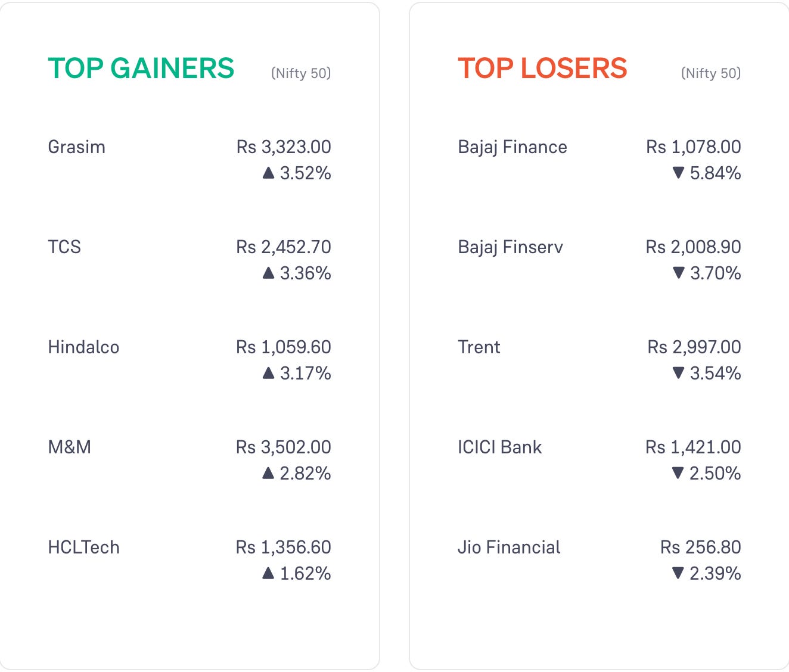789x672 pixels.
Task: Click the gain arrow next to 2.82%
Action: 268,473
